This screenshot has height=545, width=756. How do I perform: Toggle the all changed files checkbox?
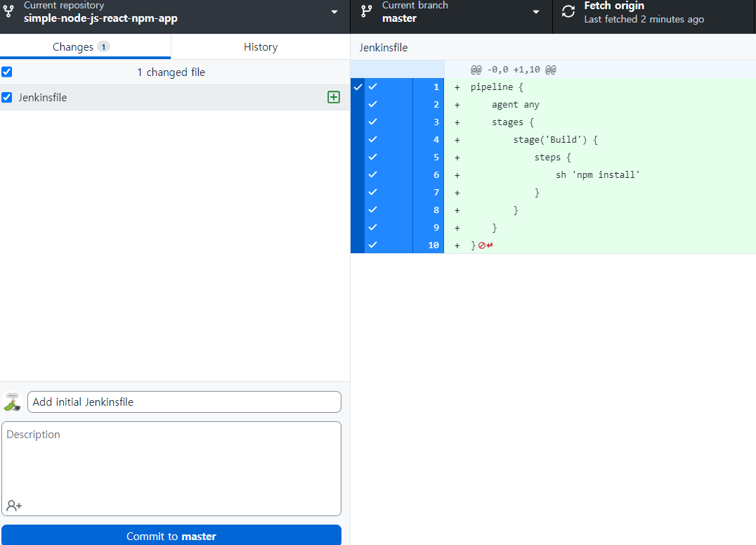coord(7,72)
